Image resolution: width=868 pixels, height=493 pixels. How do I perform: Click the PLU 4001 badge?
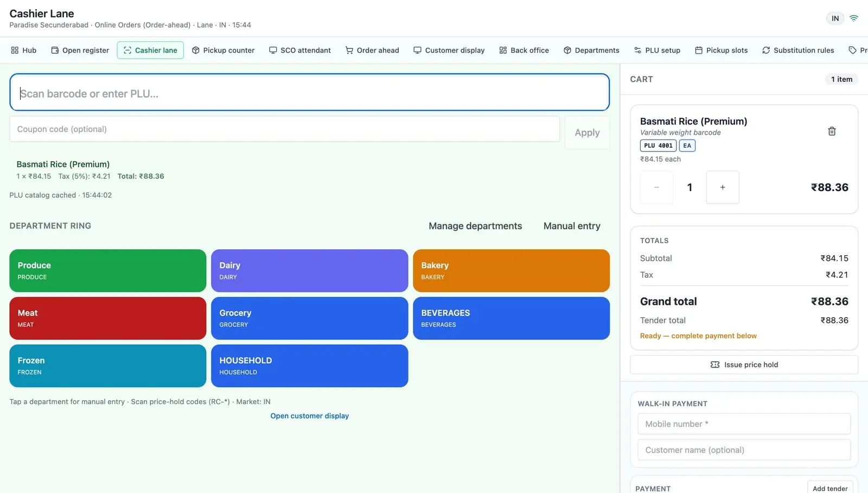(x=658, y=146)
